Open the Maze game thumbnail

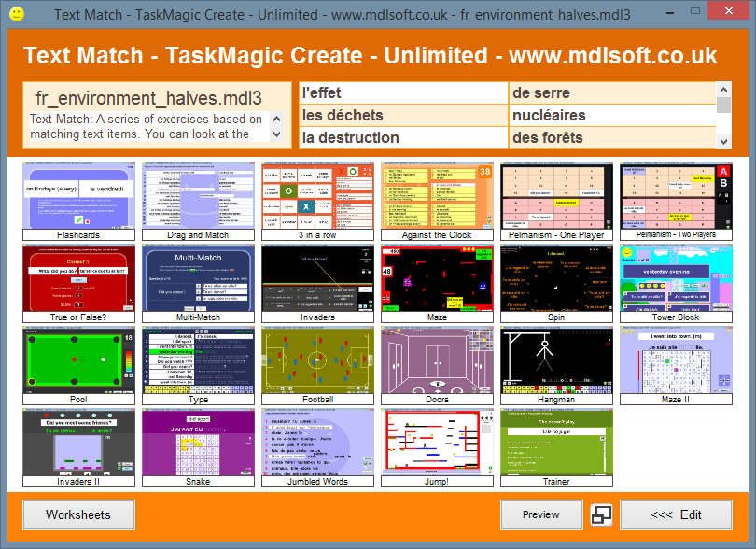[x=438, y=283]
